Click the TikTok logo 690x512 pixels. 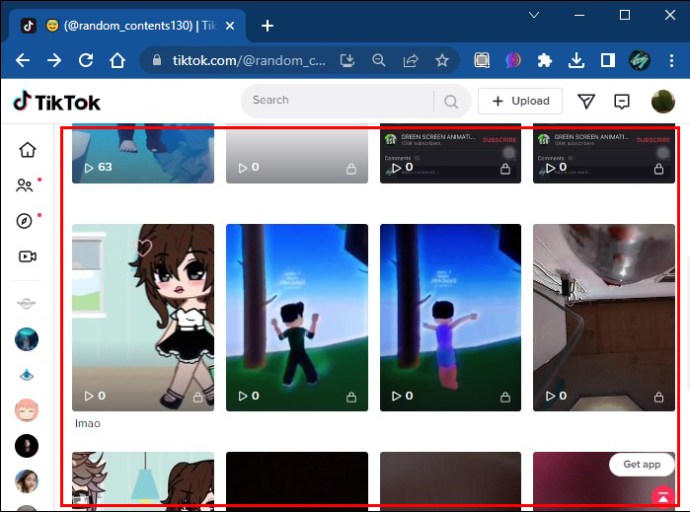(57, 102)
